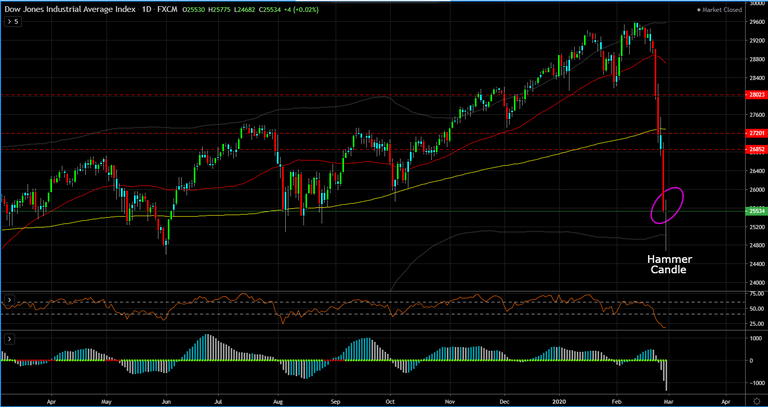Click the 28400 price scale label
The image size is (768, 407).
click(x=755, y=78)
